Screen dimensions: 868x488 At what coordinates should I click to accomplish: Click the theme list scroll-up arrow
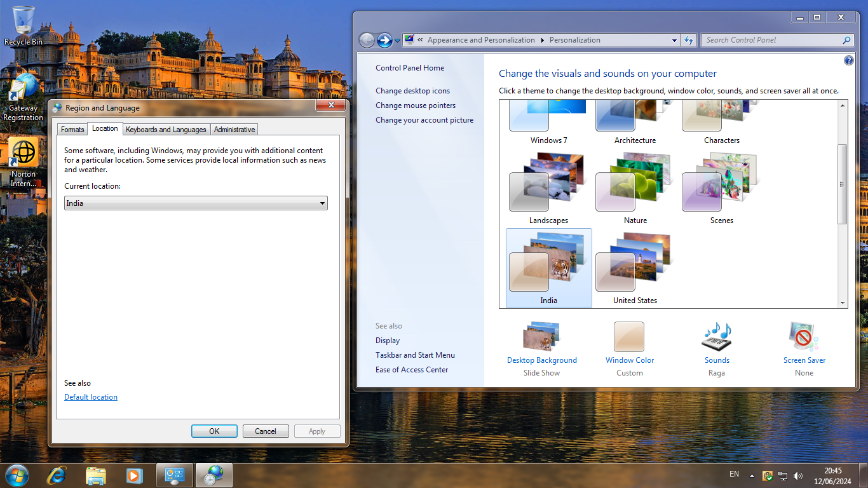tap(843, 105)
